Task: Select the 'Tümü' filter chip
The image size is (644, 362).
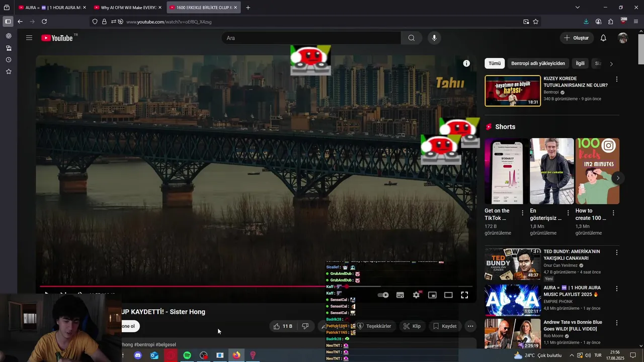Action: pyautogui.click(x=495, y=63)
